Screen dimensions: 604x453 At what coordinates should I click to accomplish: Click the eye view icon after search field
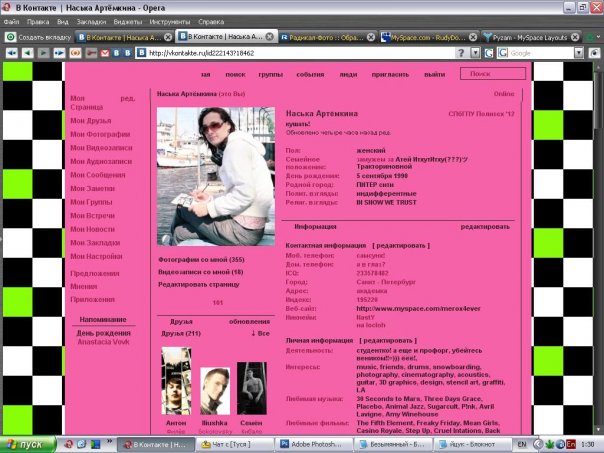[x=595, y=53]
